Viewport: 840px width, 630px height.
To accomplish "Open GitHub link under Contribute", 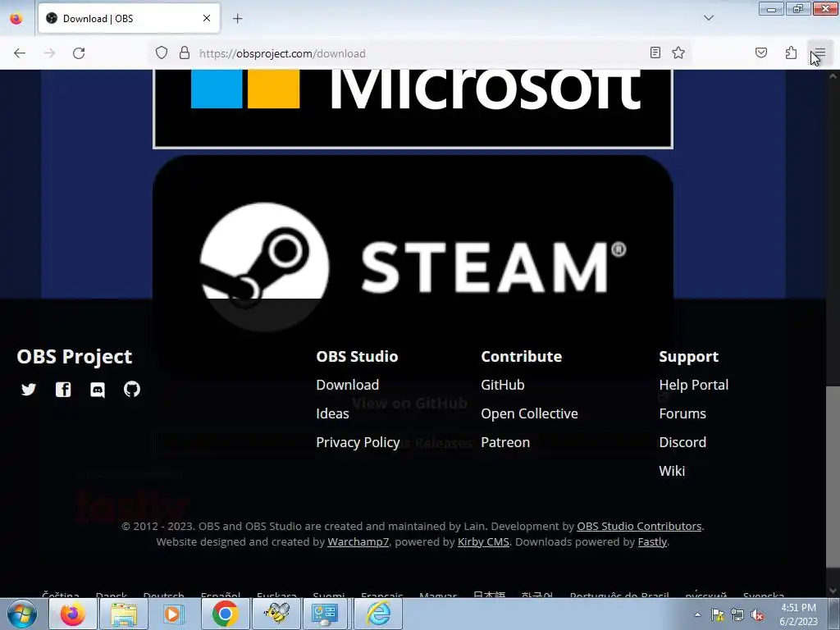I will click(x=503, y=385).
